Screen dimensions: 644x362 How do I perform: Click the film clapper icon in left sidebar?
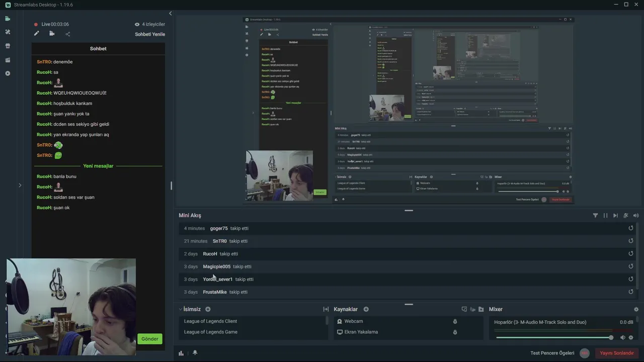(8, 60)
